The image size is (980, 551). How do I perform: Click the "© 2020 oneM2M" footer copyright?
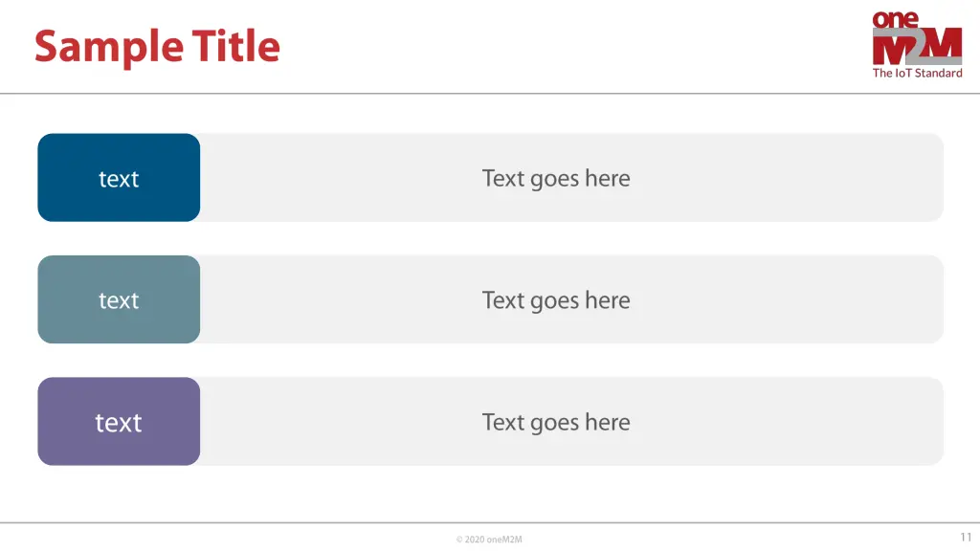(x=489, y=540)
